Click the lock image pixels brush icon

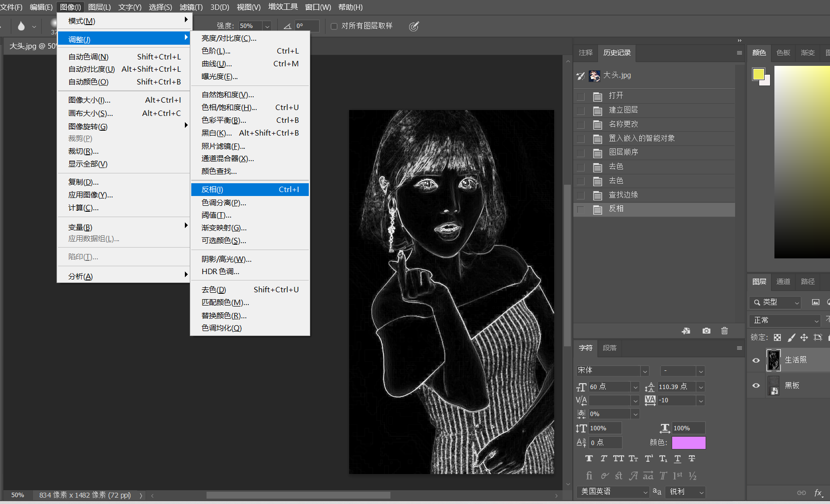pyautogui.click(x=791, y=337)
